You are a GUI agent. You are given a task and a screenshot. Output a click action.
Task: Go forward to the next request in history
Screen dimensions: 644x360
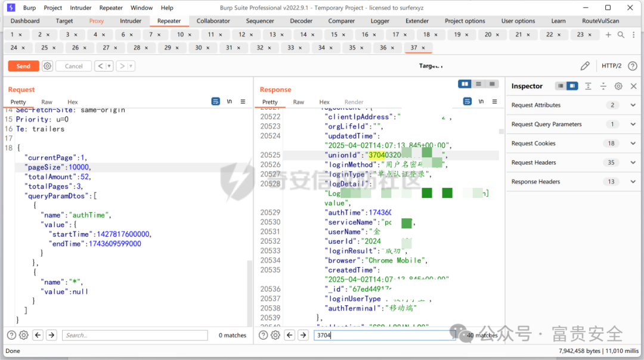(x=122, y=66)
